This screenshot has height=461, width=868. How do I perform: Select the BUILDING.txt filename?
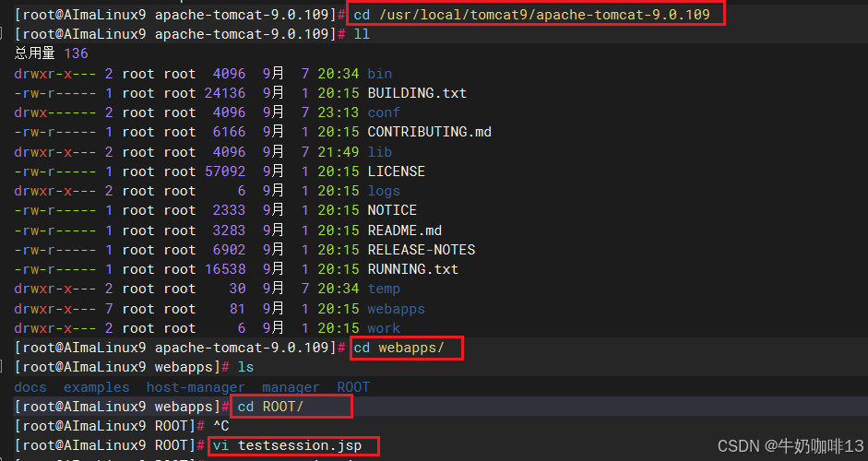tap(417, 93)
